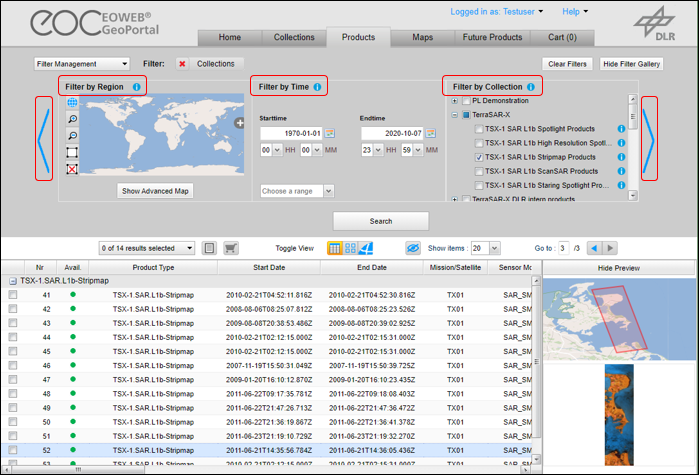699x475 pixels.
Task: Select checkbox for result row 52
Action: click(13, 450)
